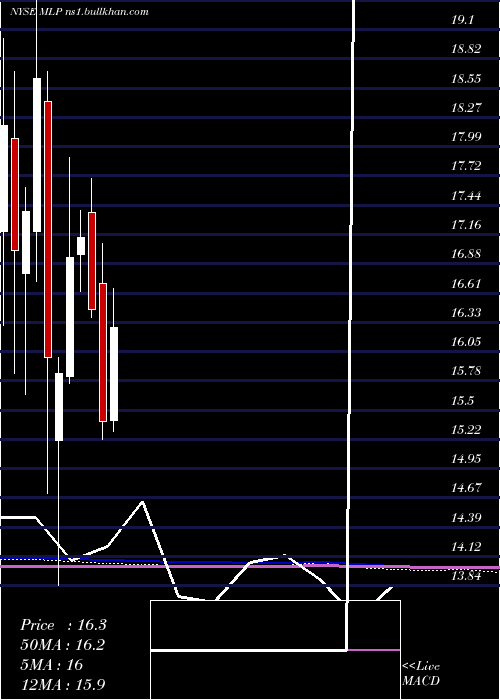
Task: Select the 16.33 price axis label
Action: pyautogui.click(x=466, y=312)
